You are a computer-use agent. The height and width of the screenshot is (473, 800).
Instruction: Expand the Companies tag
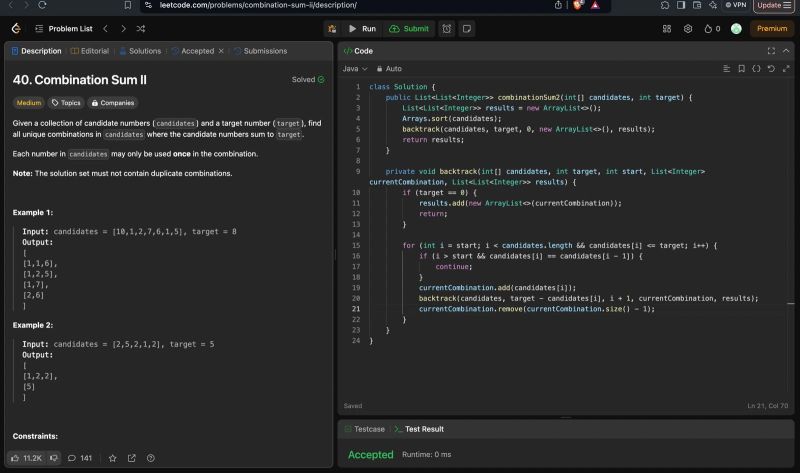112,102
